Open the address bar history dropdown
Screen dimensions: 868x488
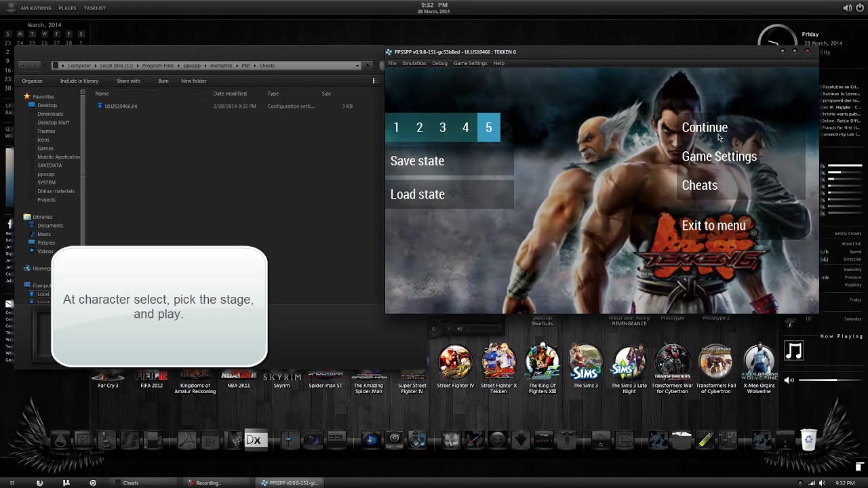coord(357,66)
